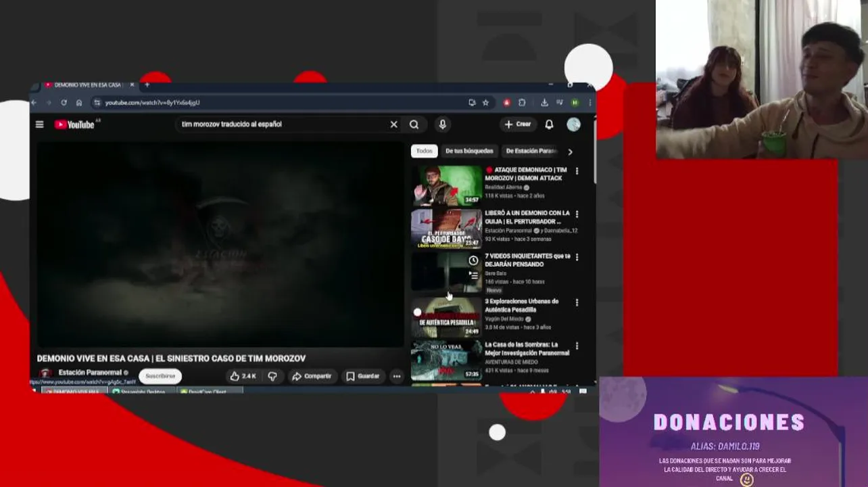The height and width of the screenshot is (487, 868).
Task: Open the notifications bell
Action: point(549,124)
